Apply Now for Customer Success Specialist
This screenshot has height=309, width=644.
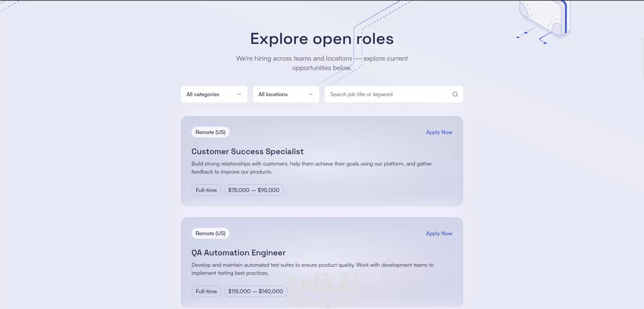(x=439, y=132)
